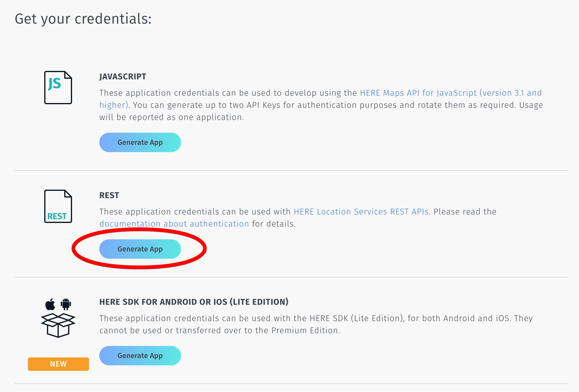Generate App for REST credentials

pos(140,249)
